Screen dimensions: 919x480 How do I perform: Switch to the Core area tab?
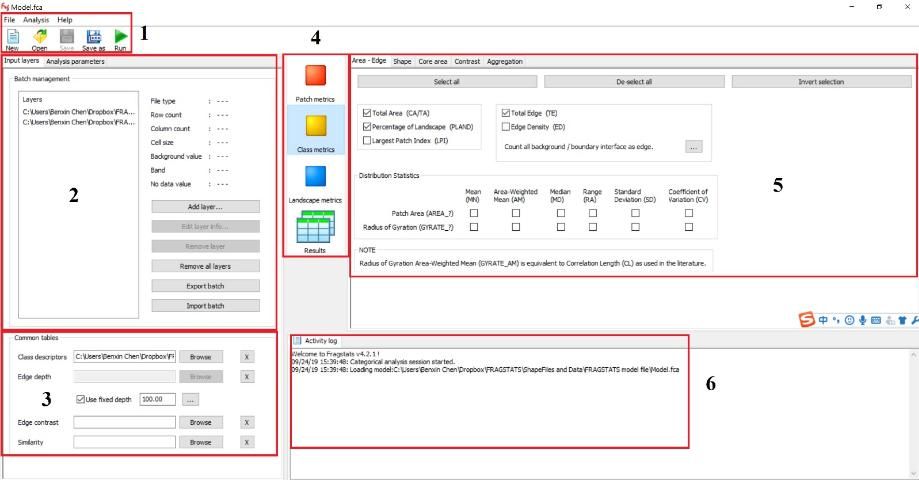click(x=433, y=62)
